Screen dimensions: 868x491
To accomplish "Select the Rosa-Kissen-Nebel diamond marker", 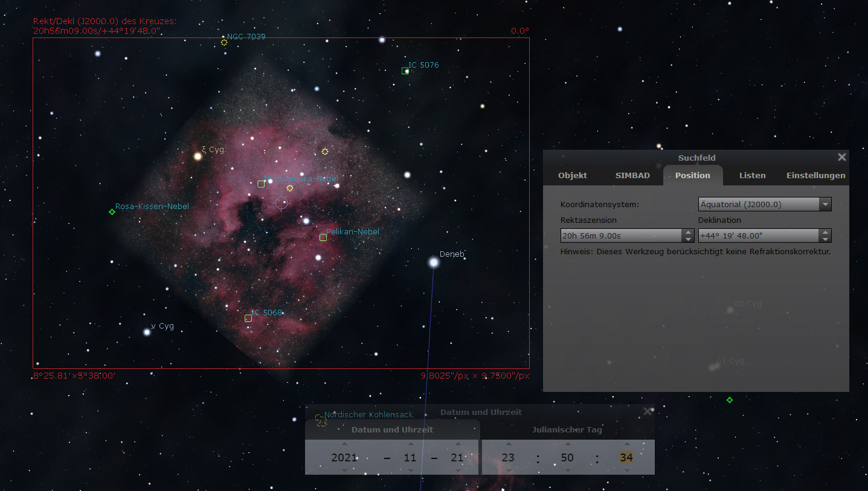I will 112,211.
